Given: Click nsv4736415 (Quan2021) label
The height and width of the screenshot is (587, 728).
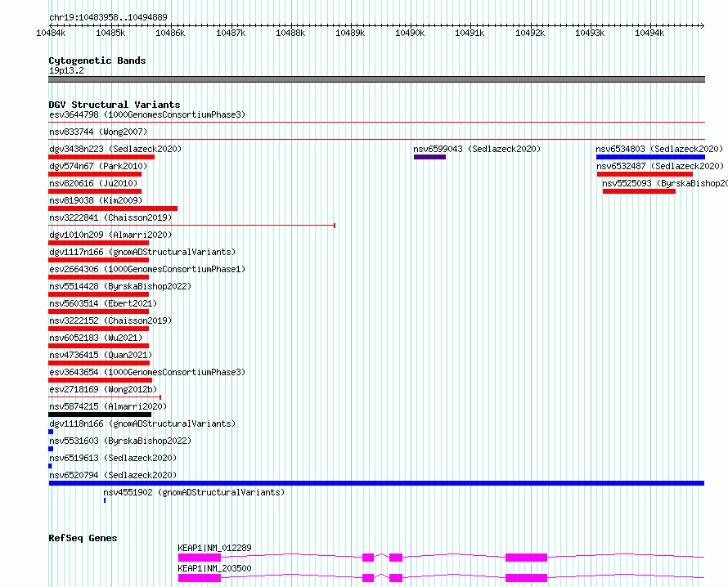Looking at the screenshot, I should point(101,355).
